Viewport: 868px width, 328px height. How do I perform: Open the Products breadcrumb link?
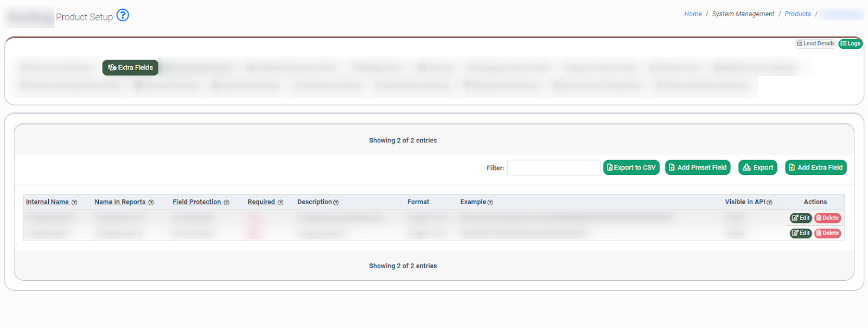[797, 14]
